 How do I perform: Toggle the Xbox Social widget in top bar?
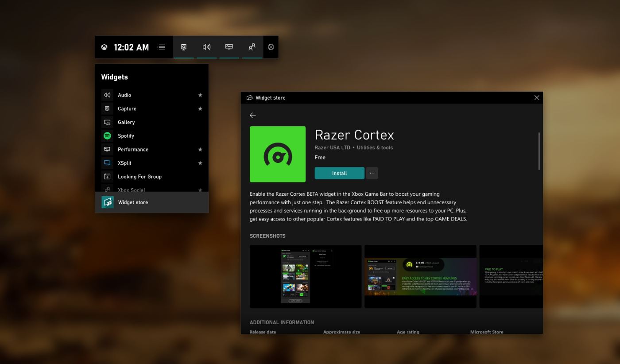tap(252, 47)
